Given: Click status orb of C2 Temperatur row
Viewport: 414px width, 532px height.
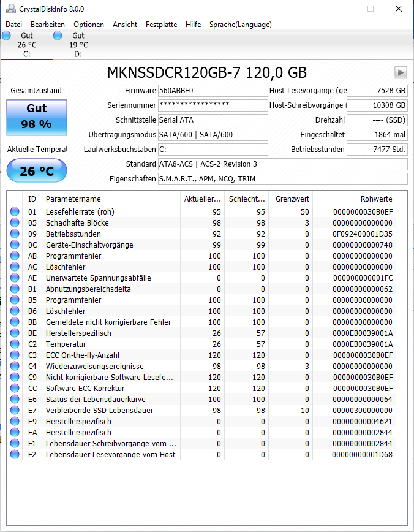Looking at the screenshot, I should tap(15, 344).
